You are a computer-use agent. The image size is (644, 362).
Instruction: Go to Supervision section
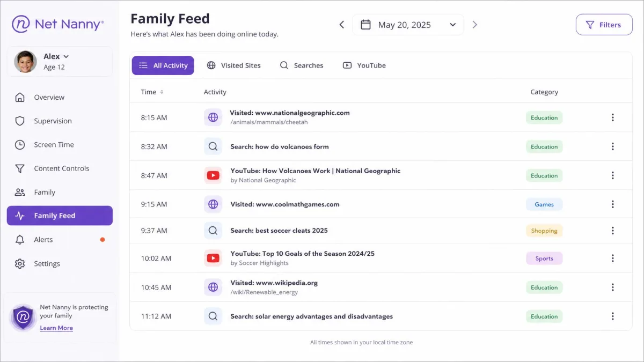tap(60, 121)
